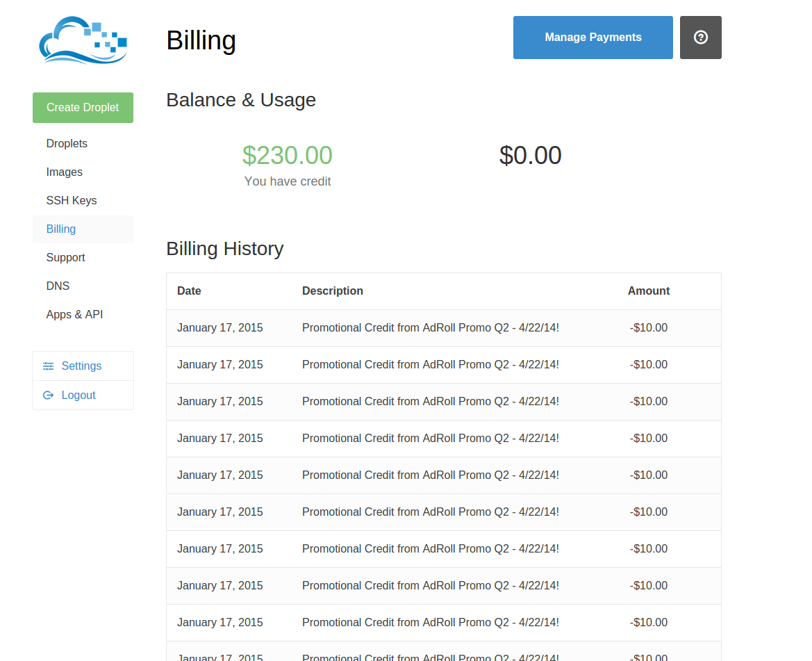Viewport: 812px width, 661px height.
Task: Click the Amount column header
Action: tap(648, 291)
